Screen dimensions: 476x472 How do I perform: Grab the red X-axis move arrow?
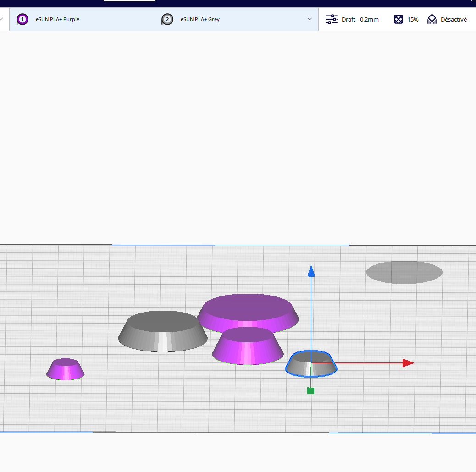[x=408, y=363]
